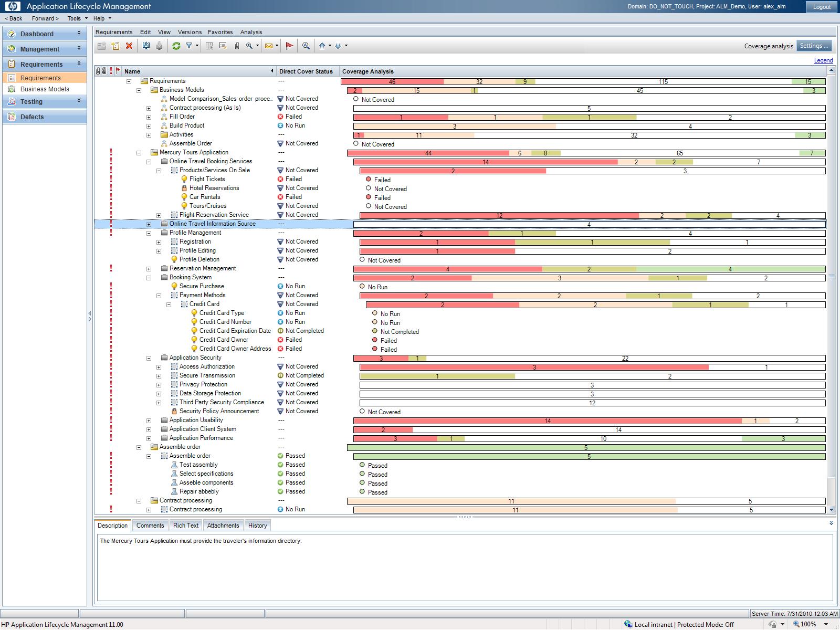
Task: Click the first paperclip column header icon
Action: pos(98,71)
